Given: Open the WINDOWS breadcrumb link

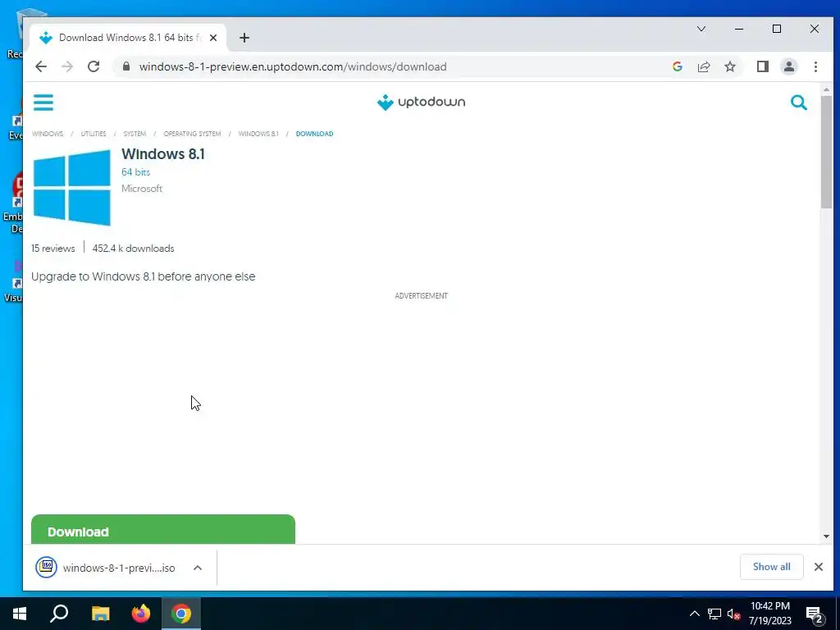Looking at the screenshot, I should point(48,134).
